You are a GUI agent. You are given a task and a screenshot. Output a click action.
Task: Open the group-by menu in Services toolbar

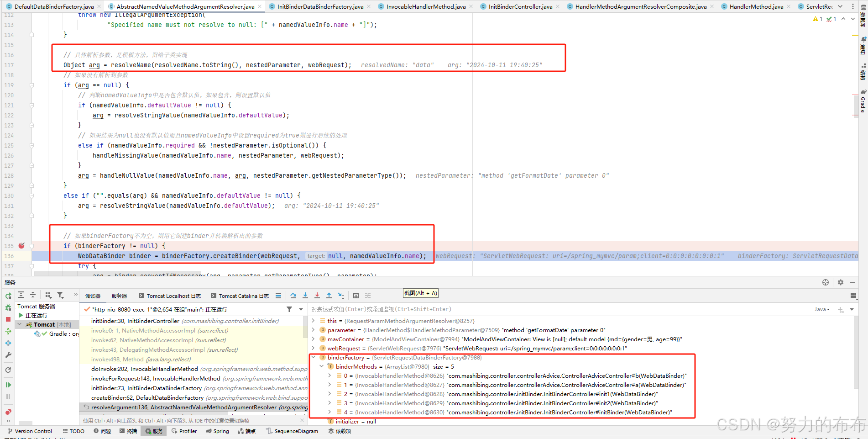click(x=48, y=295)
